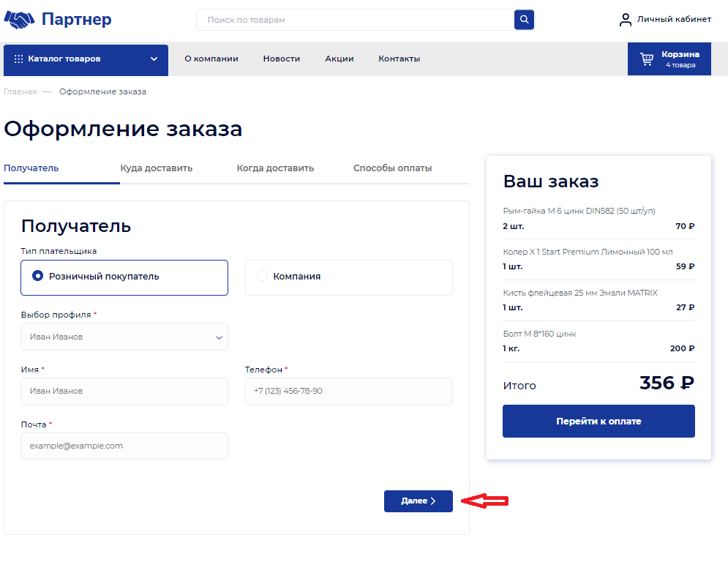Go to the Акции menu page

[x=339, y=59]
